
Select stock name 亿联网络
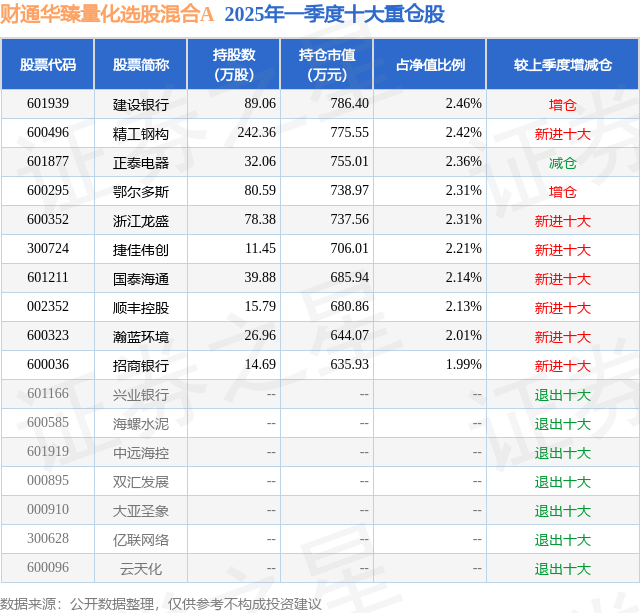click(x=141, y=539)
